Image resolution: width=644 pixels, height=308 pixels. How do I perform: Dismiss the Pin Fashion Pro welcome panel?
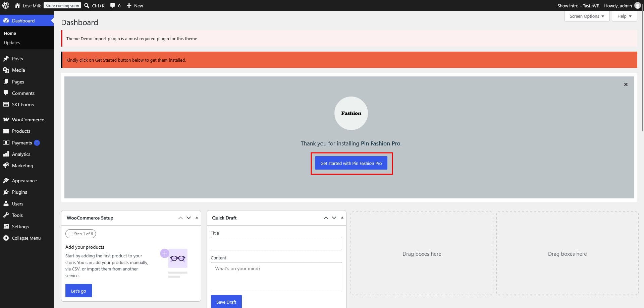[626, 84]
